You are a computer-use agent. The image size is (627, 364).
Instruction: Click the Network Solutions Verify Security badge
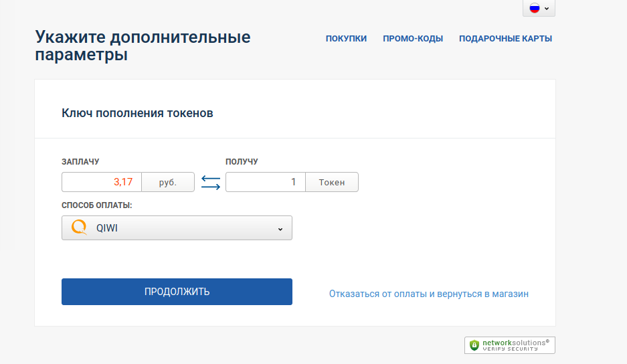pos(510,345)
